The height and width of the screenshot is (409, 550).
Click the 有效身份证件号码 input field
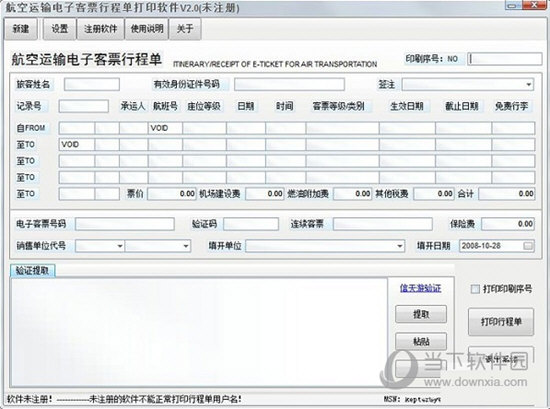[x=289, y=84]
